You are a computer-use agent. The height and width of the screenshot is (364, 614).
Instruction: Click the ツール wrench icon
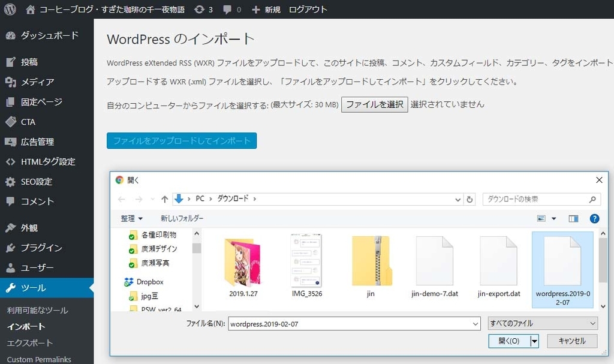[11, 288]
